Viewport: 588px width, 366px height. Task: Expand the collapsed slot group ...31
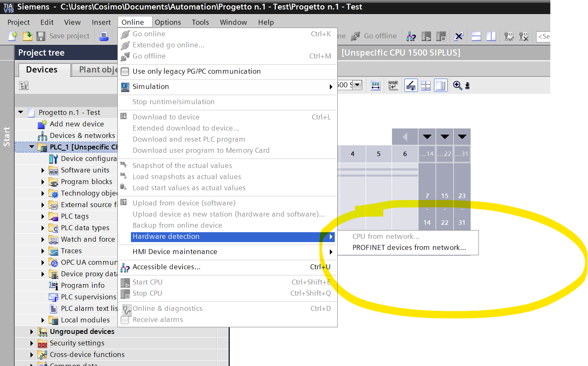tap(462, 137)
